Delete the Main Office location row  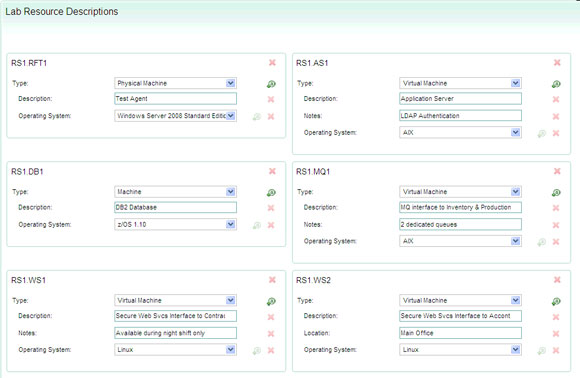point(556,334)
